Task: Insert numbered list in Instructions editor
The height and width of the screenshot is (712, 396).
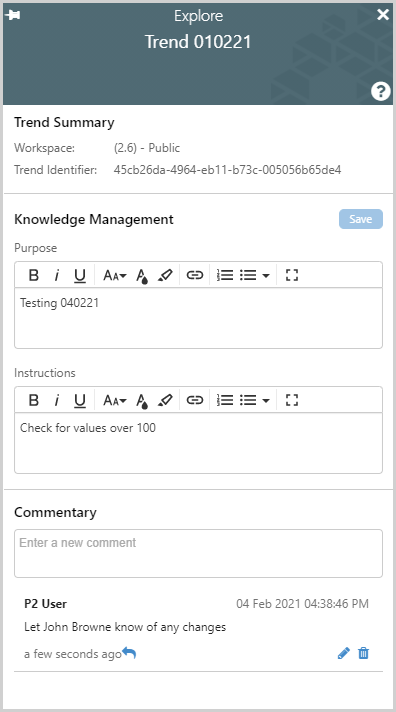Action: [x=225, y=400]
